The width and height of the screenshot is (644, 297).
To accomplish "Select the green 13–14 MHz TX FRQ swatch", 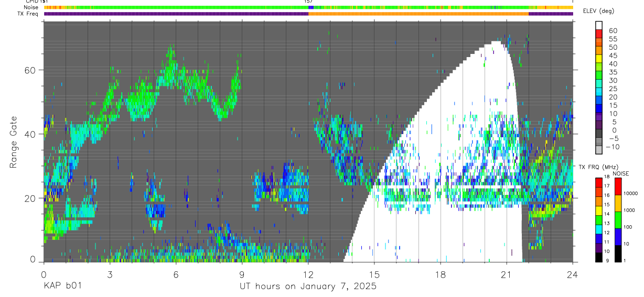I will [x=599, y=220].
